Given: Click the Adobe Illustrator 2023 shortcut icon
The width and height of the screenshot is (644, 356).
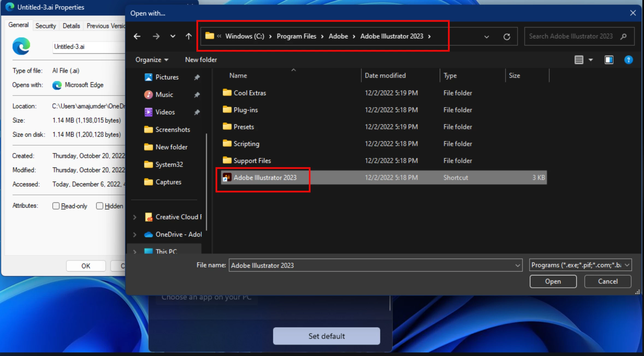Looking at the screenshot, I should 227,177.
